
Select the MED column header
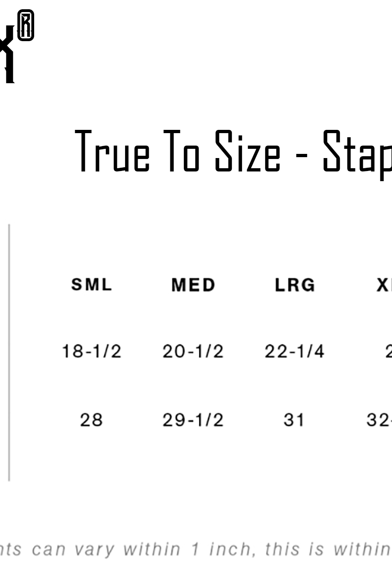pyautogui.click(x=193, y=285)
